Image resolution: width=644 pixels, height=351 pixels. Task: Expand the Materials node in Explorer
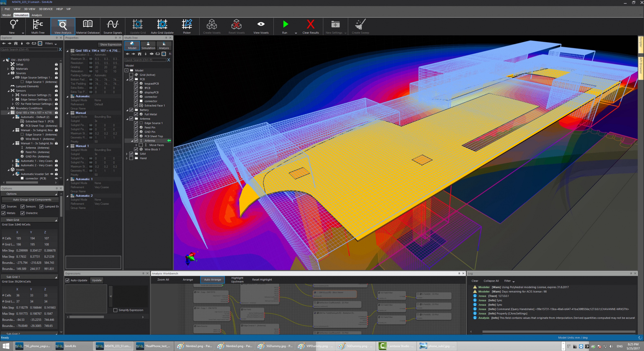click(8, 69)
